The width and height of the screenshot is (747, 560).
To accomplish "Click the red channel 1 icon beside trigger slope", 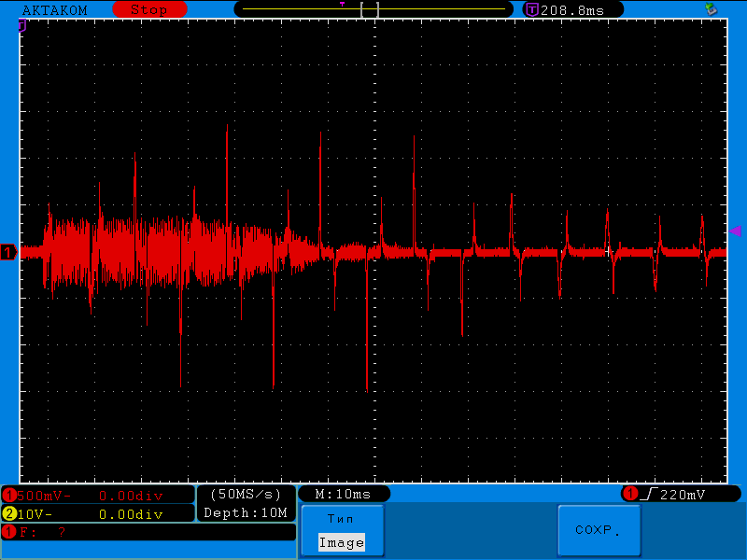I will tap(631, 494).
